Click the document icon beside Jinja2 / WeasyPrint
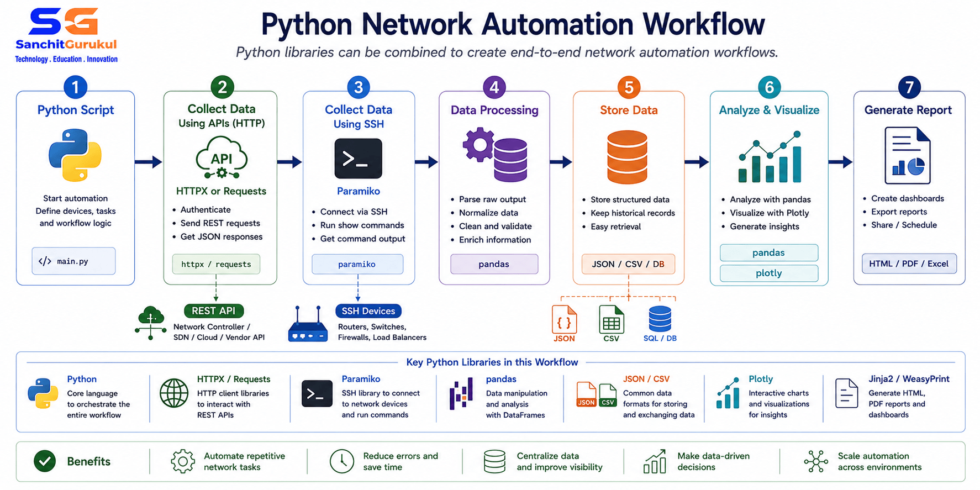Viewport: 980px width, 490px height. [846, 393]
